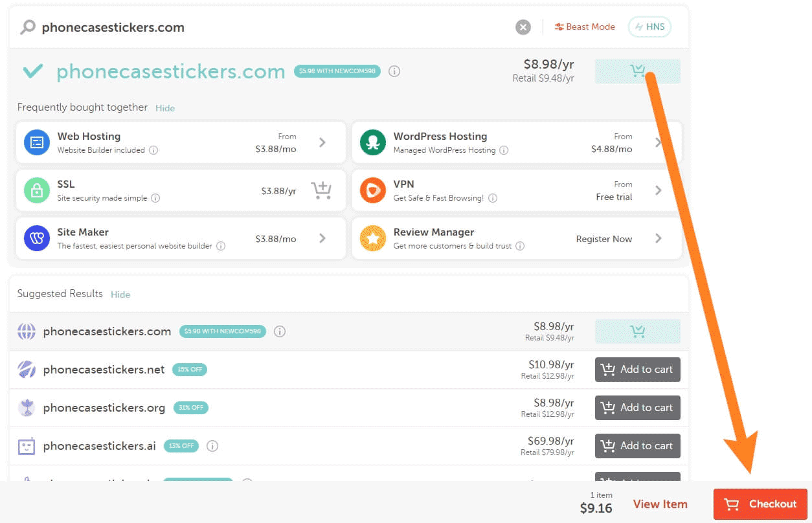Clear the domain search field

523,27
